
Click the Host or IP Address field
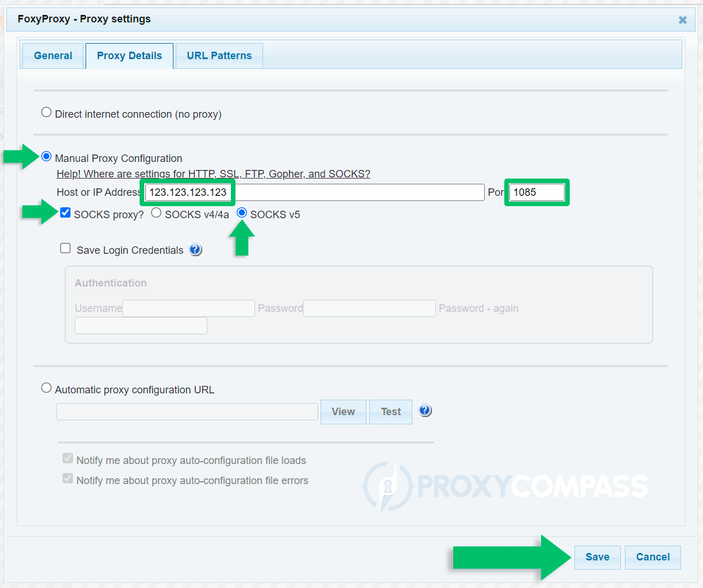tap(315, 192)
